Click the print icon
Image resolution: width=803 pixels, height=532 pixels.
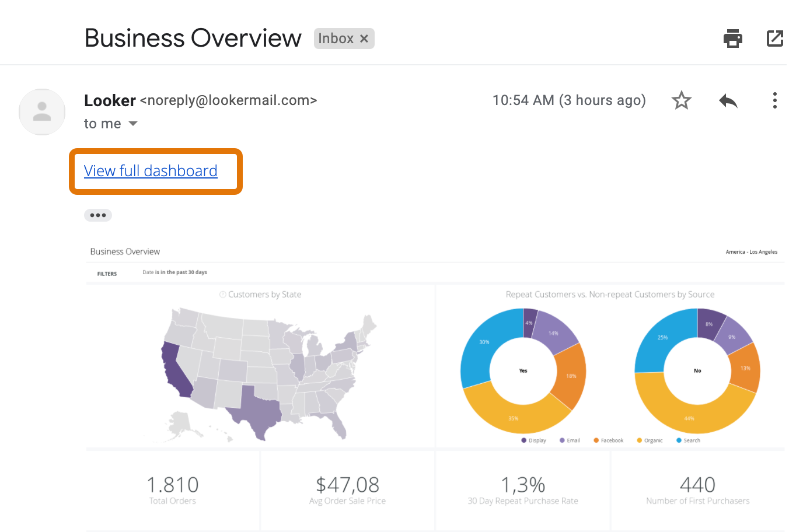(732, 38)
